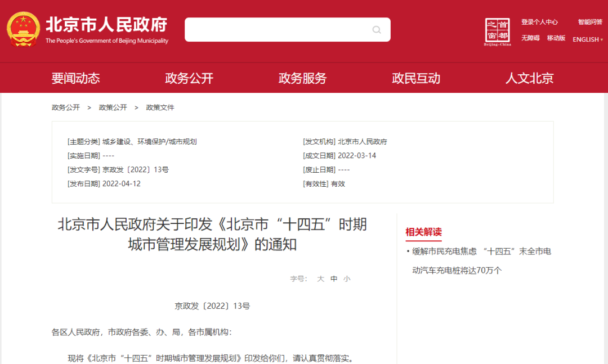Open the 要闻动态 navigation menu

tap(75, 78)
